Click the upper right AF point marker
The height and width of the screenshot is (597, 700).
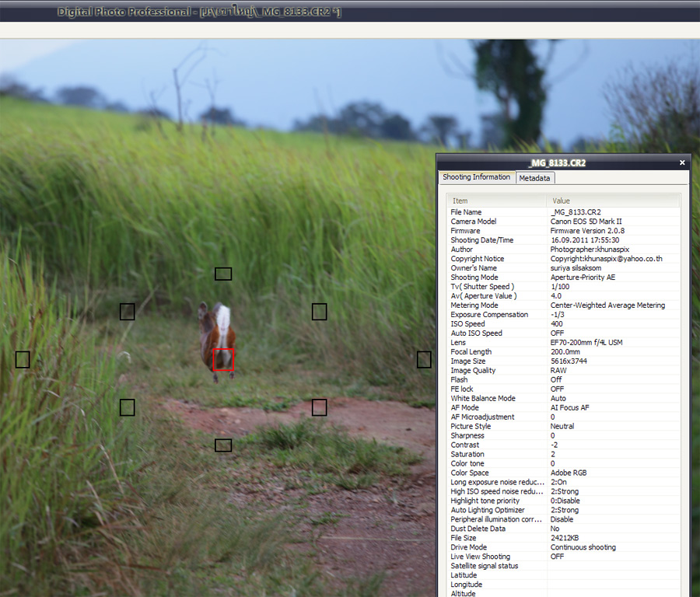319,312
